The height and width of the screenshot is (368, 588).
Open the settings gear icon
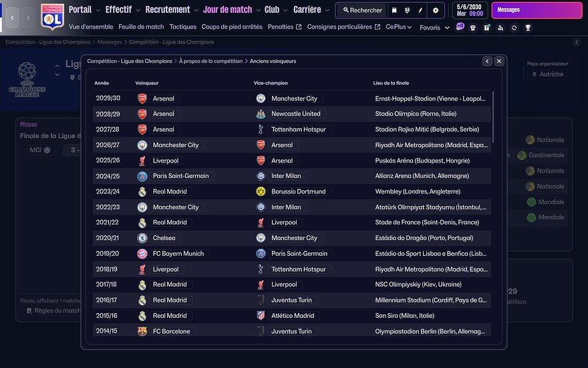pyautogui.click(x=436, y=11)
